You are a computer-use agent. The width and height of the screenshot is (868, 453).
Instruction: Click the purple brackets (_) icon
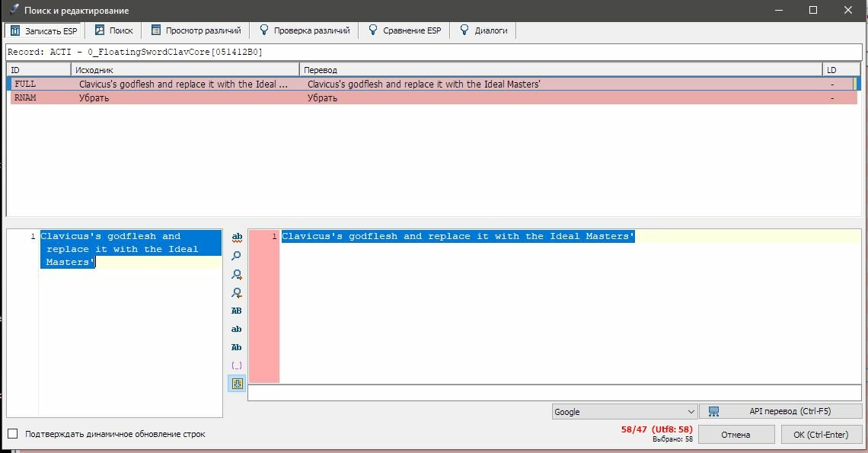(x=236, y=365)
